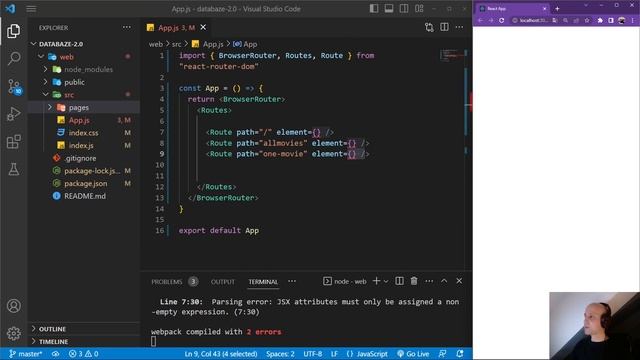
Task: Open the Accounts menu in activity bar
Action: 13,306
